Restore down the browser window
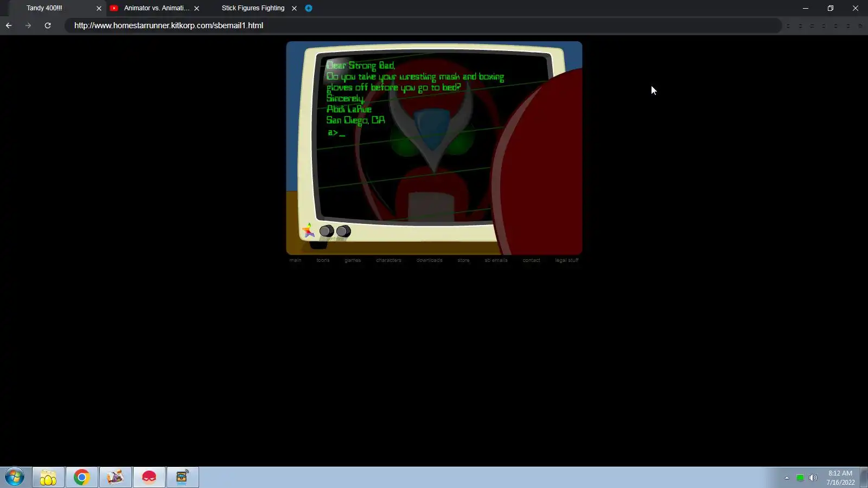The height and width of the screenshot is (488, 868). coord(831,8)
